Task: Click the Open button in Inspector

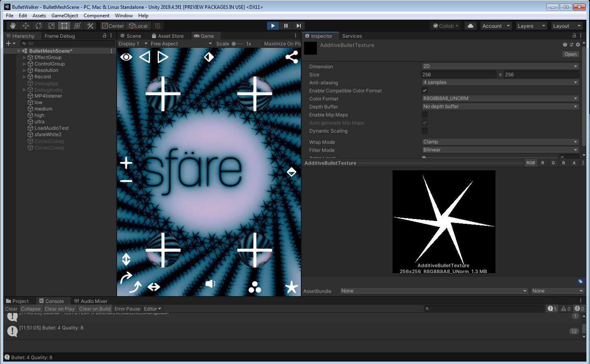Action: (570, 54)
